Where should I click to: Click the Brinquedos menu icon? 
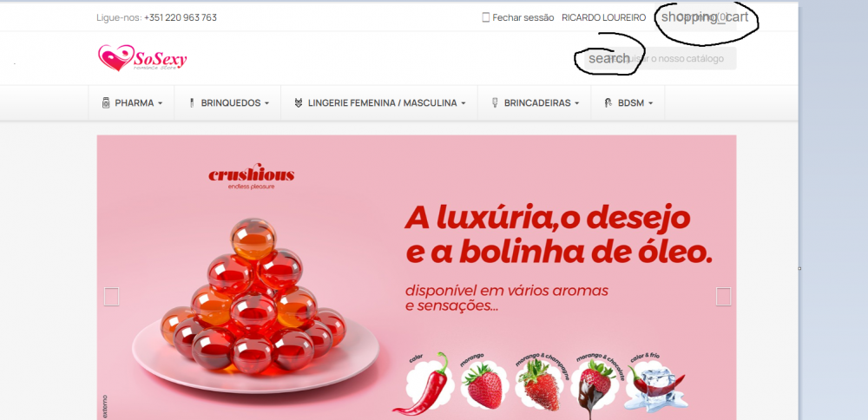[192, 103]
